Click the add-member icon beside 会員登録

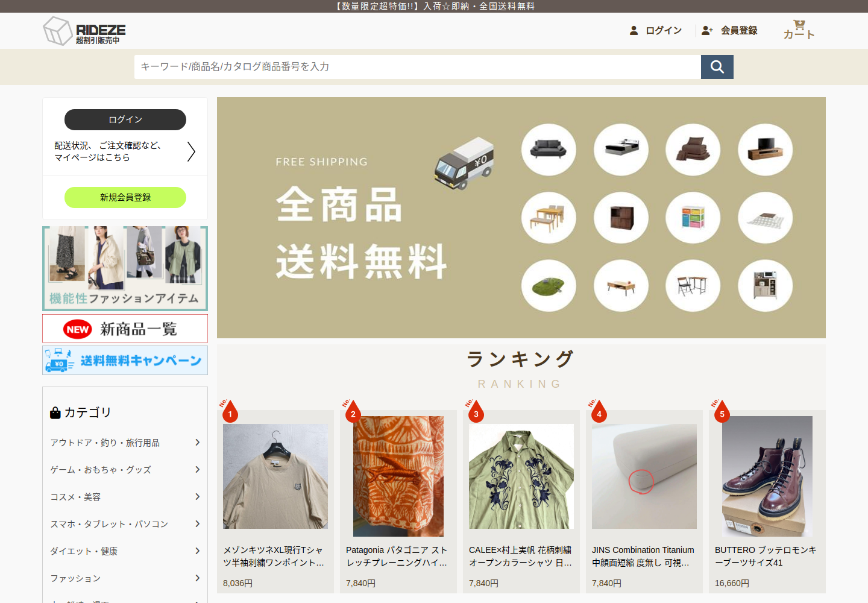point(707,30)
